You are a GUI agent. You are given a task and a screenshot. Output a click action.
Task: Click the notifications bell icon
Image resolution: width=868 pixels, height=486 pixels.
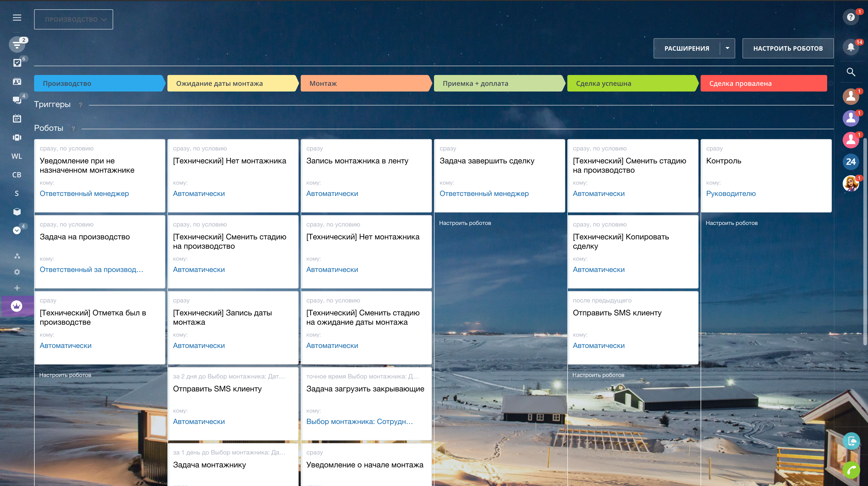coord(850,47)
